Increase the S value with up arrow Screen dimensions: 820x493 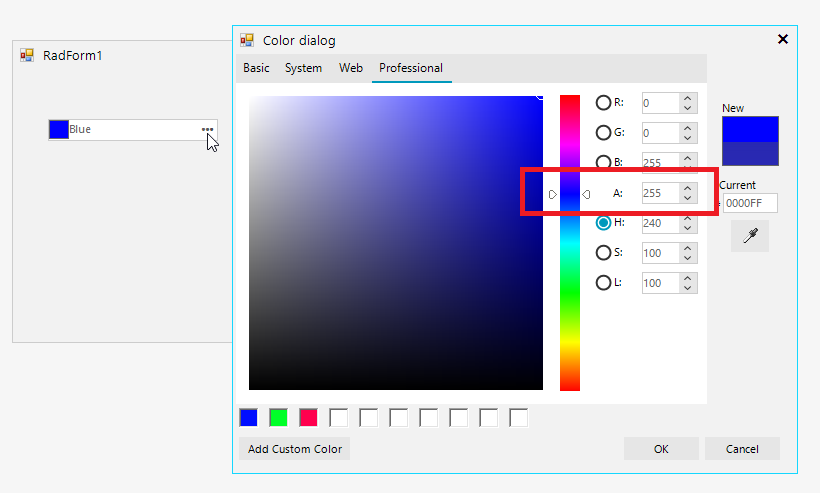tap(688, 248)
